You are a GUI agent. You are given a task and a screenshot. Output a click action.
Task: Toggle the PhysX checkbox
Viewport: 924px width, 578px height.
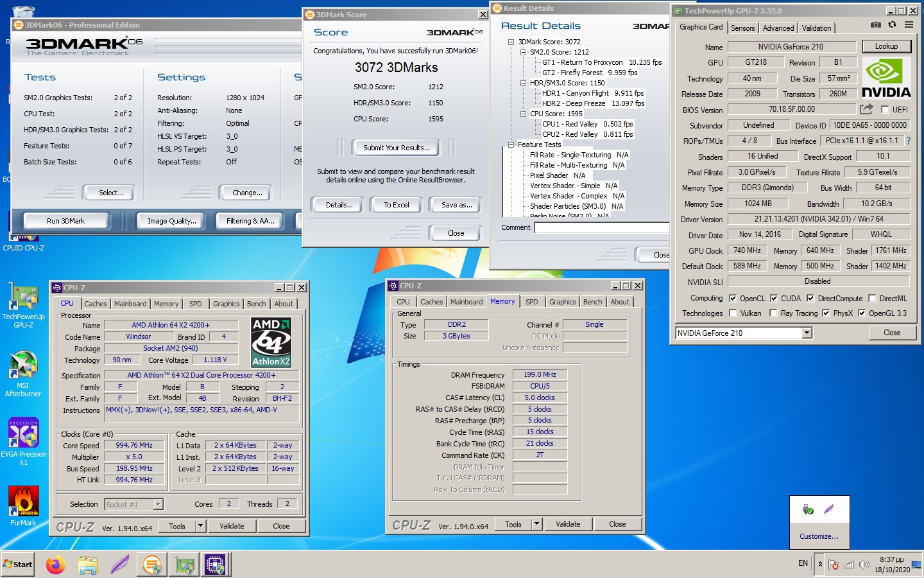826,313
